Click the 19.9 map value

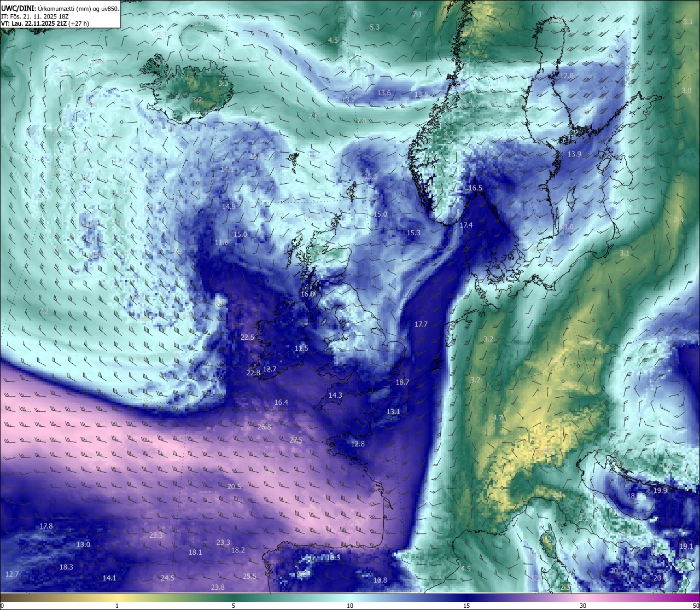[661, 491]
